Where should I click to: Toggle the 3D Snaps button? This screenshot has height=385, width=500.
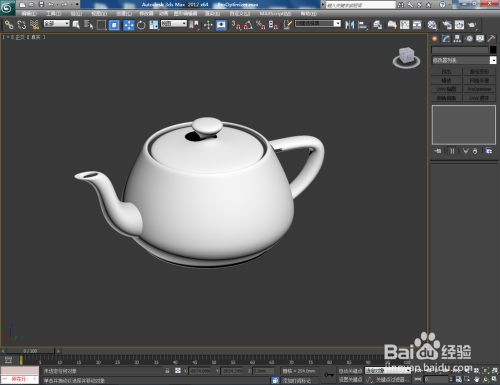(x=236, y=25)
